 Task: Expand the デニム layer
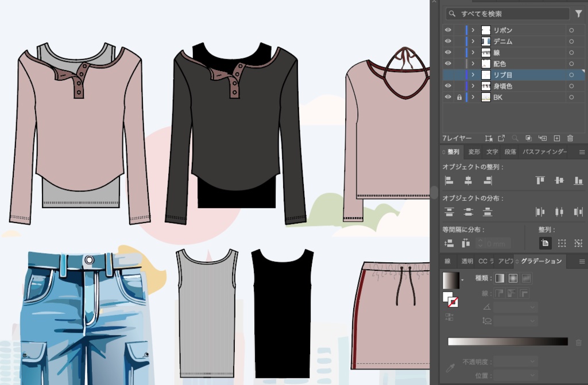[473, 41]
